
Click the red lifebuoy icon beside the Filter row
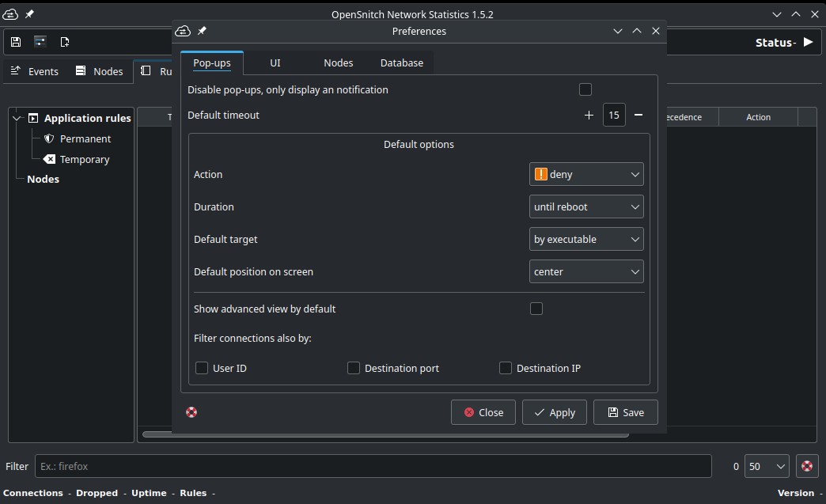806,466
